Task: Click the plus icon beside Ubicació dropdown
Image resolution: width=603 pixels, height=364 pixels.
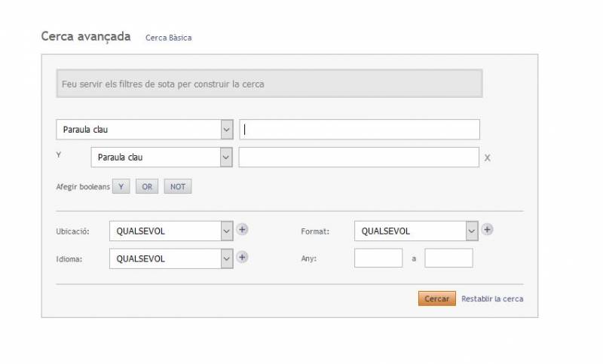Action: pyautogui.click(x=242, y=230)
